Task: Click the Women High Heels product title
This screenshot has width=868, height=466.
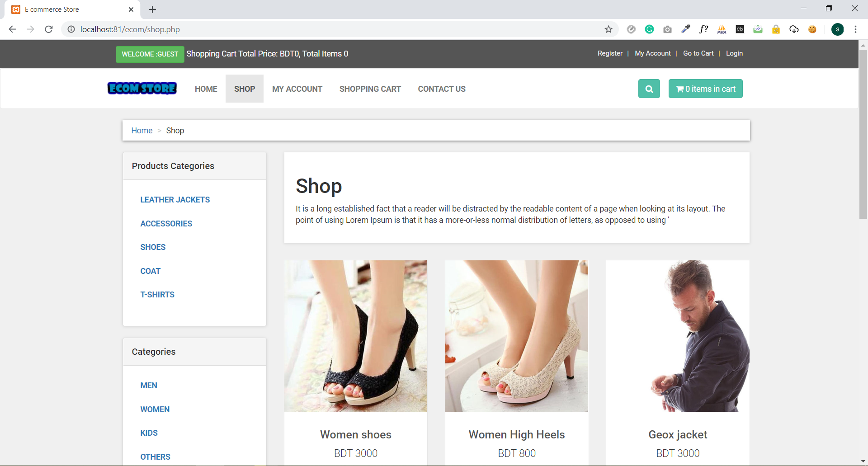Action: point(516,434)
